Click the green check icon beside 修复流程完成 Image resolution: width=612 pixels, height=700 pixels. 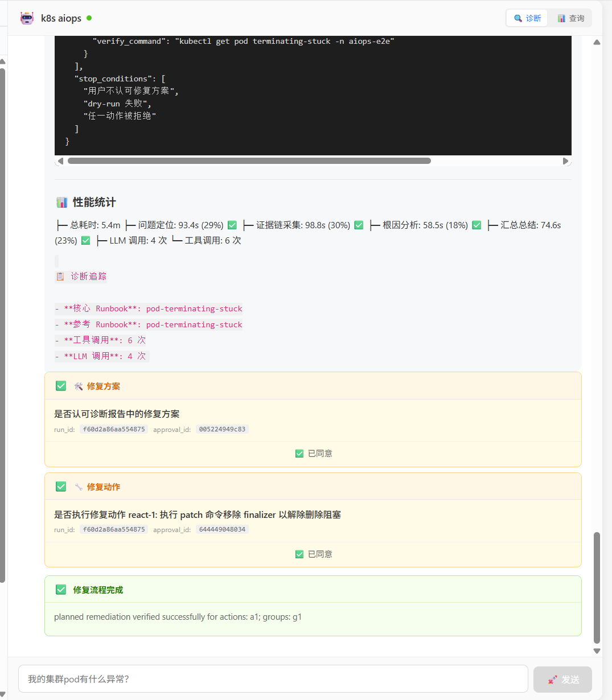point(61,590)
